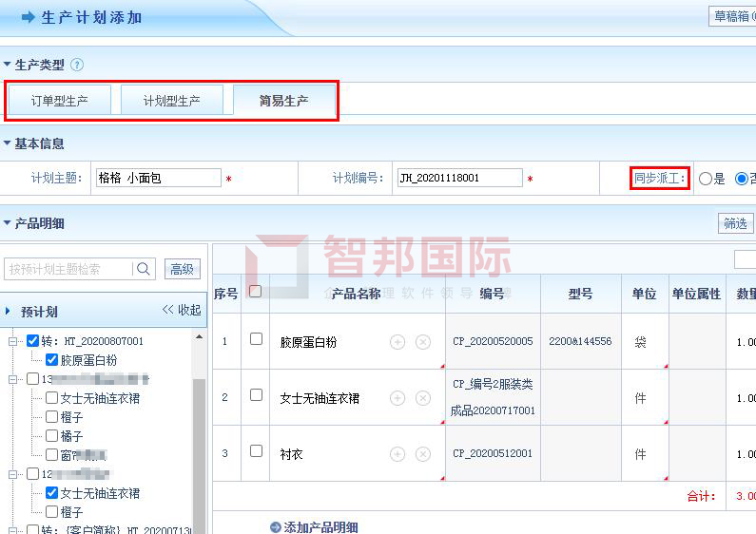Viewport: 756px width, 534px height.
Task: Select the 否 radio for 同步派工
Action: [x=742, y=179]
